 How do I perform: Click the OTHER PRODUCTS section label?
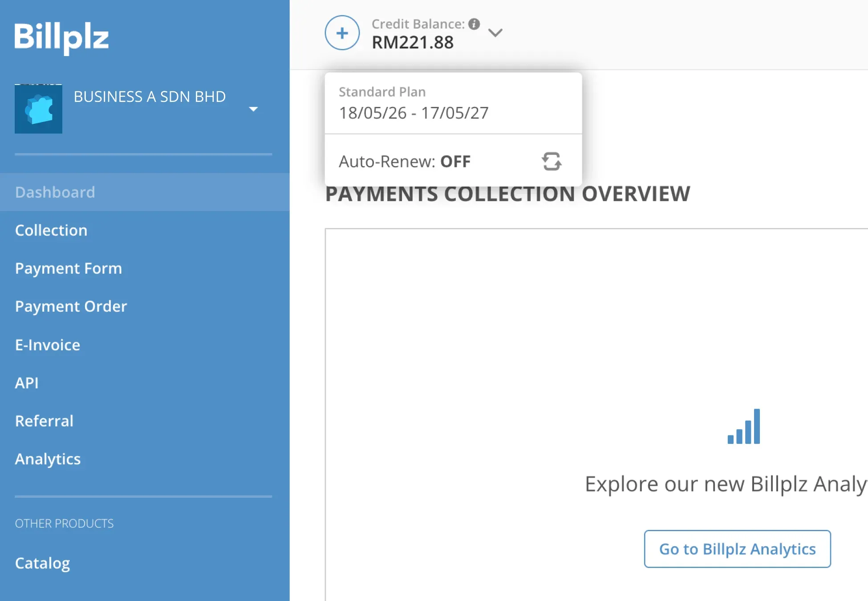click(x=64, y=523)
